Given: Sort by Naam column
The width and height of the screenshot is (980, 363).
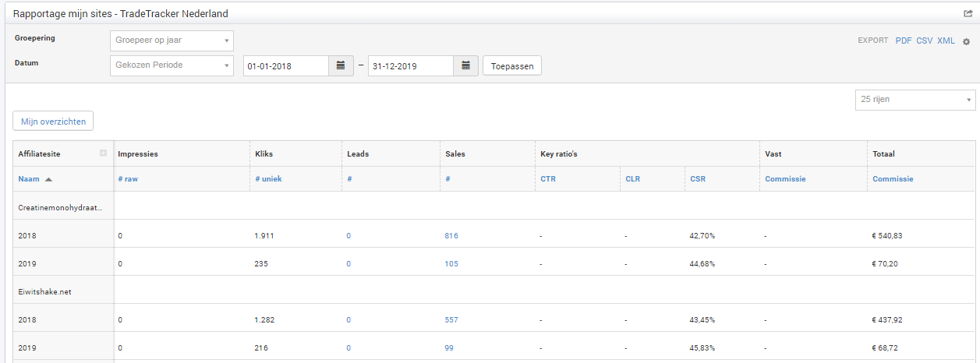Looking at the screenshot, I should 29,179.
